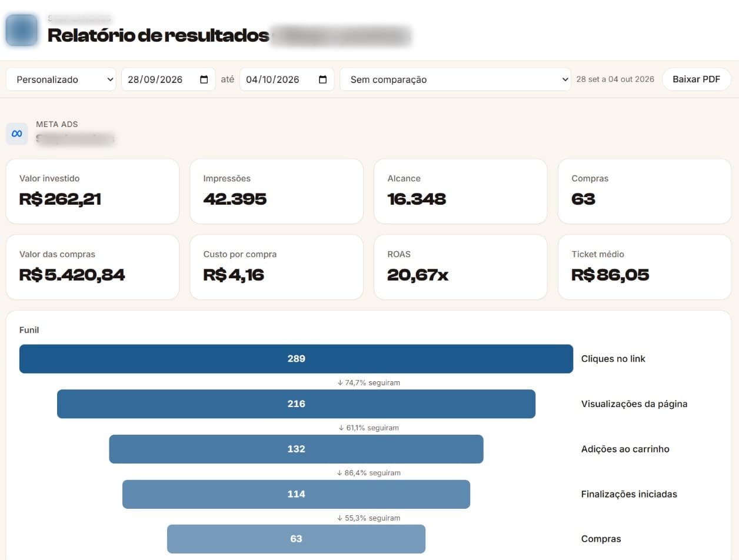Click the 42.395 impressions value
This screenshot has width=739, height=560.
[235, 199]
